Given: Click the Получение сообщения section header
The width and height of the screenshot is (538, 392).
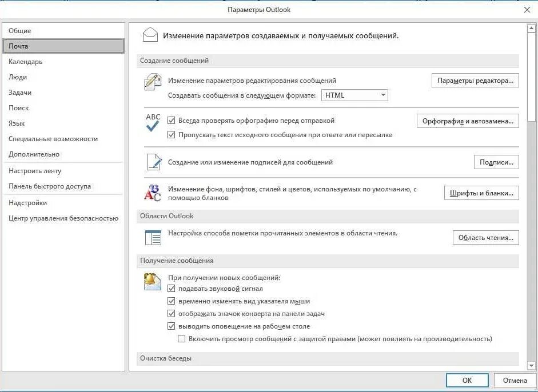Looking at the screenshot, I should (328, 261).
